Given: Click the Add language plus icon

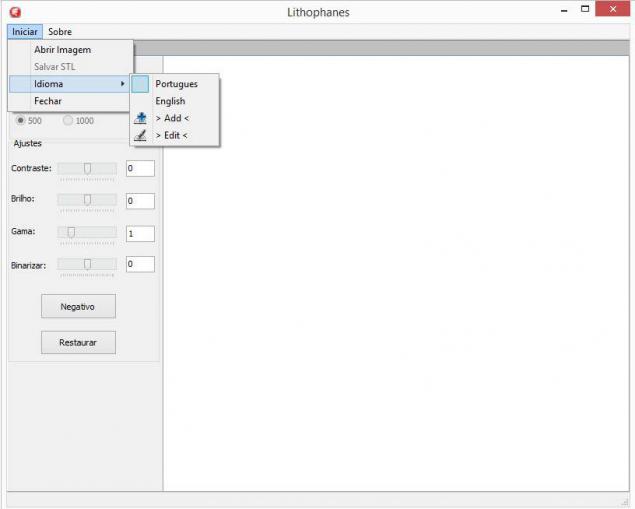Looking at the screenshot, I should pos(140,118).
